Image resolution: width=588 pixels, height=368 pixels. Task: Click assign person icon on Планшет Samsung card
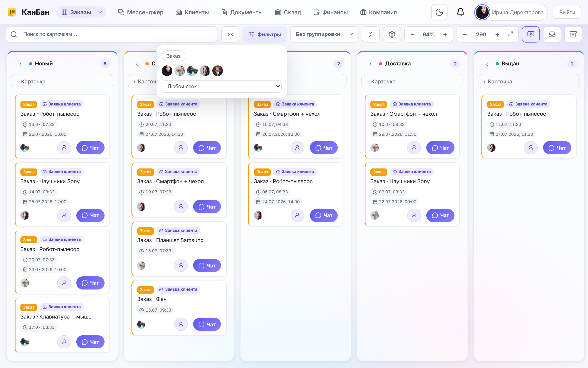181,265
